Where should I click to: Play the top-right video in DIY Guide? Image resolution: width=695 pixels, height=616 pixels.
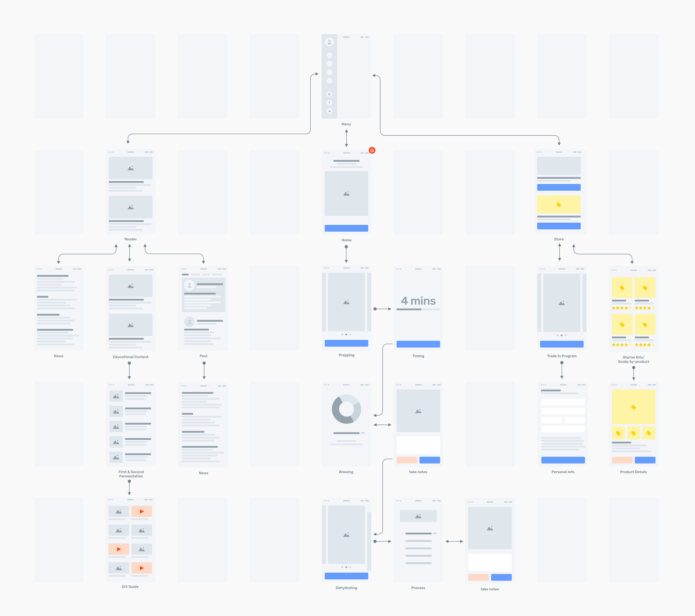[141, 511]
